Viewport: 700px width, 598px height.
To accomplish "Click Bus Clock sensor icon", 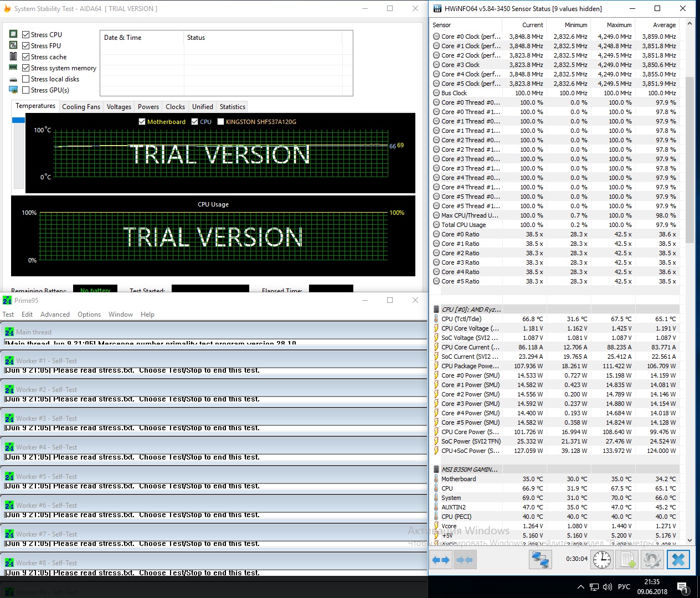I will [436, 93].
